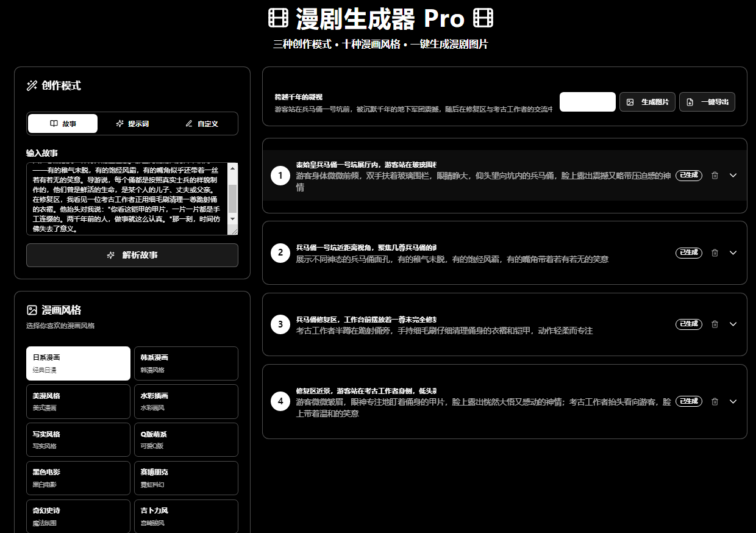The image size is (756, 533).
Task: Click the 创作模式 panel icon
Action: point(32,85)
